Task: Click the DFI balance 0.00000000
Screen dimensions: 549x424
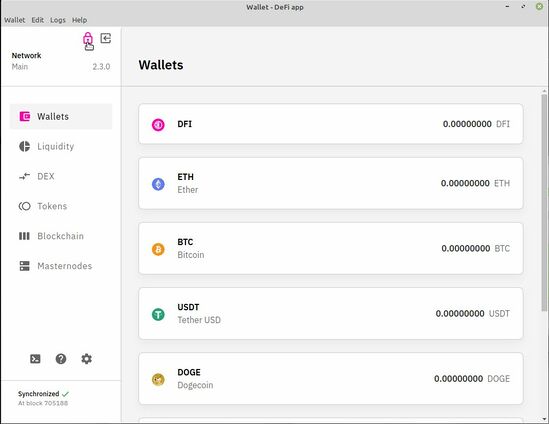Action: 467,124
